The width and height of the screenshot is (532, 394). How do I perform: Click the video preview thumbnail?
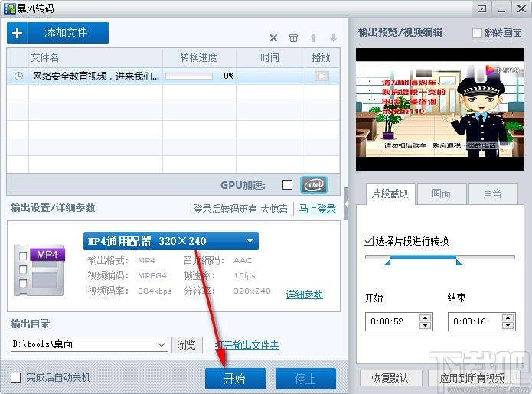[440, 109]
